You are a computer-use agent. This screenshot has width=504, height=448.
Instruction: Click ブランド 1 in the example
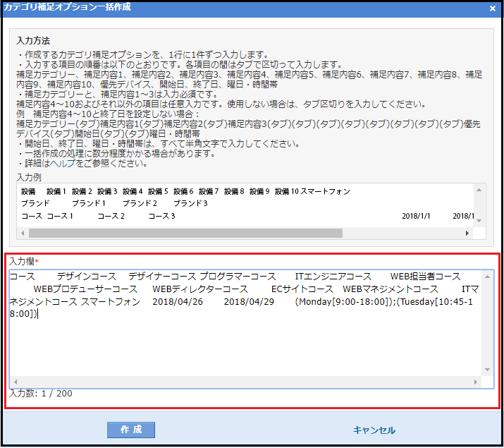click(x=89, y=203)
